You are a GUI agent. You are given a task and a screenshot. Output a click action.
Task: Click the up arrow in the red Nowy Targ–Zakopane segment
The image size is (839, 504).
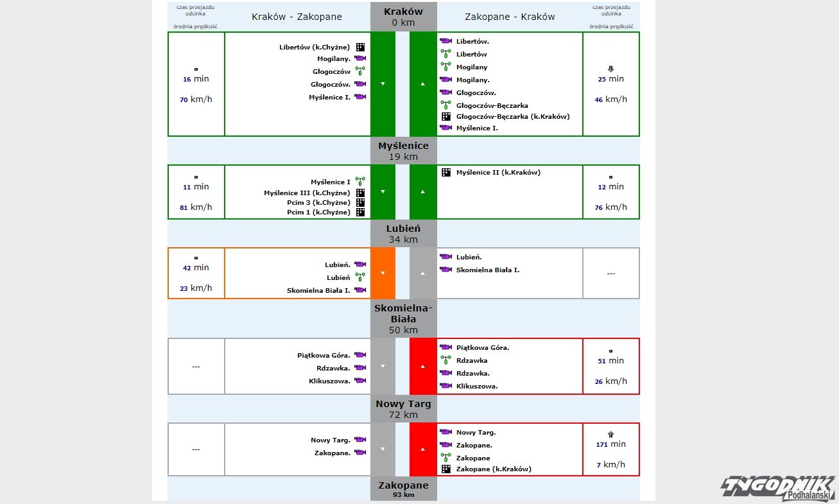422,449
